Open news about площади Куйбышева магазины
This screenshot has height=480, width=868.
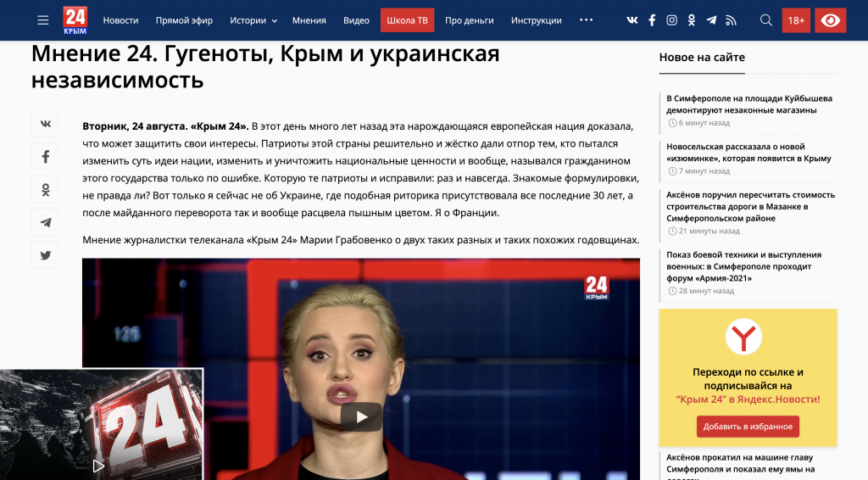(749, 104)
